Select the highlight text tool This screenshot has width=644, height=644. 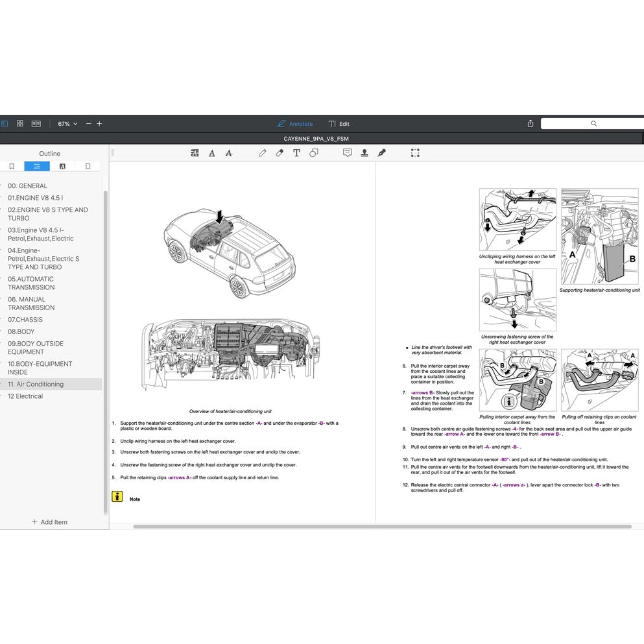coord(195,153)
